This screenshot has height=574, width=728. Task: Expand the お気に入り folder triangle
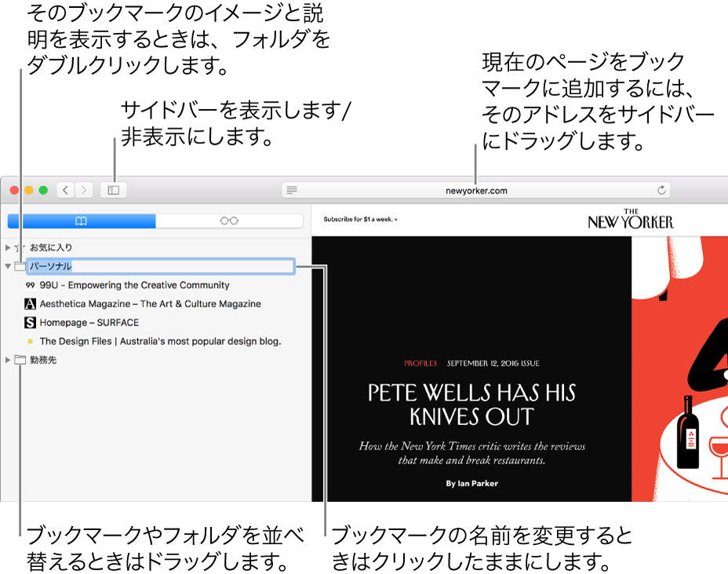point(8,248)
